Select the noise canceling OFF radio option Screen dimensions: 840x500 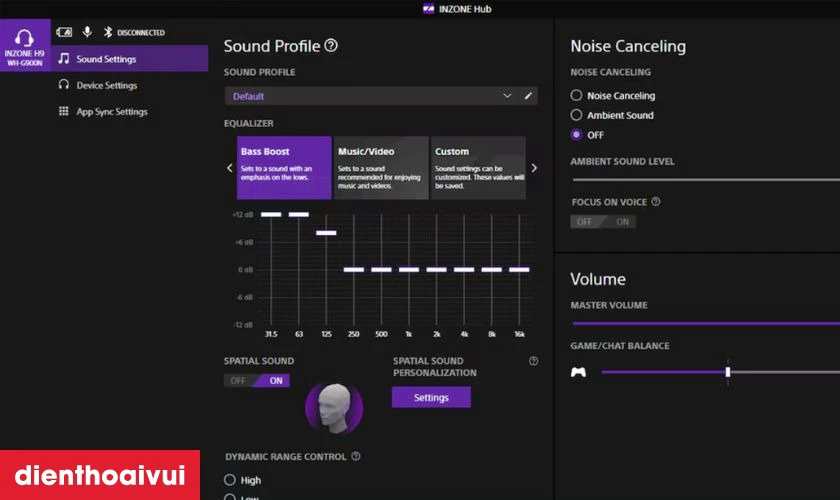(x=576, y=135)
